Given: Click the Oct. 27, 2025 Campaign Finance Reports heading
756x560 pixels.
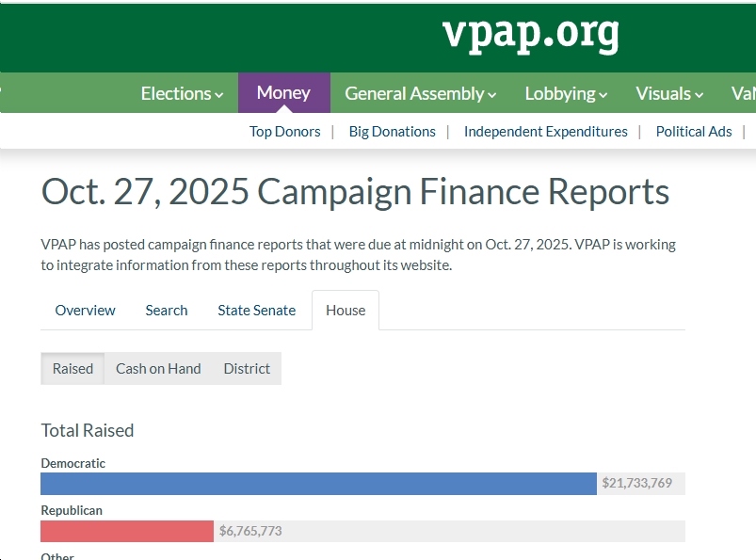Looking at the screenshot, I should coord(355,192).
